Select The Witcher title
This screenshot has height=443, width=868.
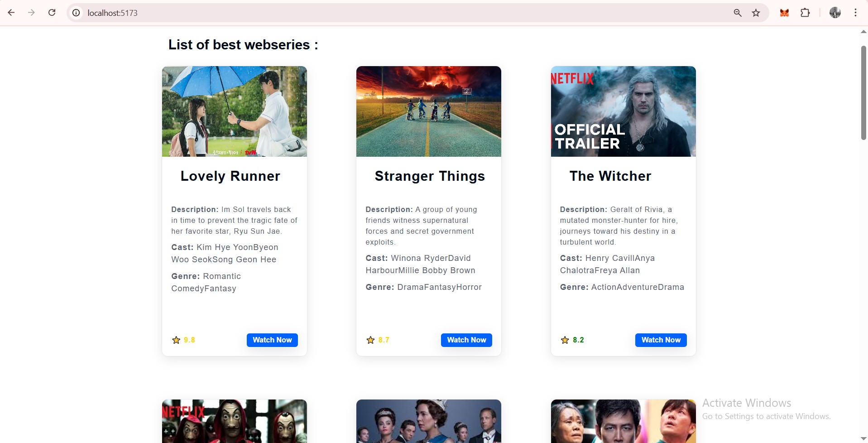click(x=610, y=176)
